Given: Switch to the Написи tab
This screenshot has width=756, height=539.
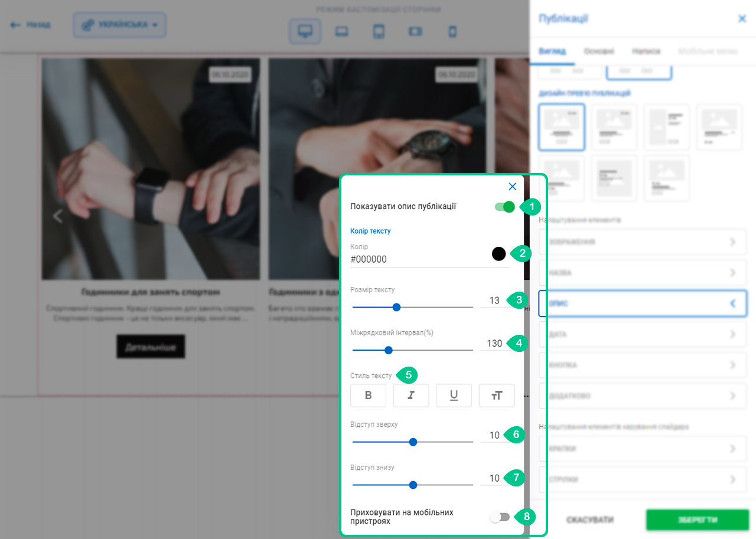Looking at the screenshot, I should point(646,51).
